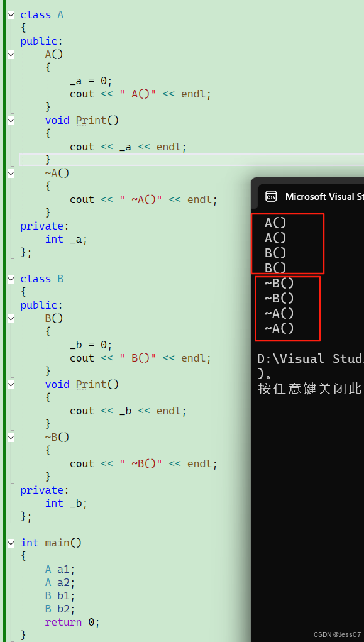Click the line '_a = 0;'
364x642 pixels.
tap(91, 80)
